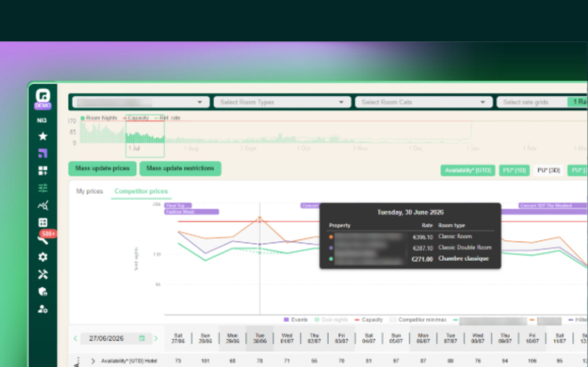Select the Thu 09/07 column header

click(x=505, y=338)
